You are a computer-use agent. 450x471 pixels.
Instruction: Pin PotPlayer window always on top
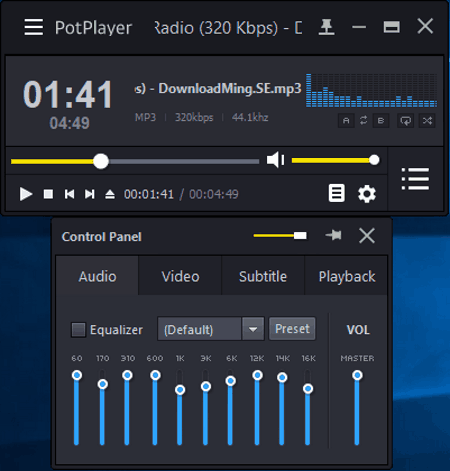[x=326, y=27]
